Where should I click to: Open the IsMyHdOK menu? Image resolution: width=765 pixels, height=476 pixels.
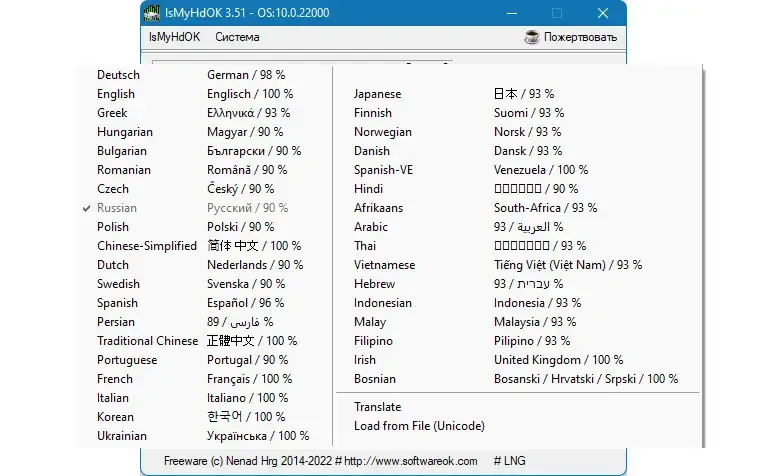(174, 37)
